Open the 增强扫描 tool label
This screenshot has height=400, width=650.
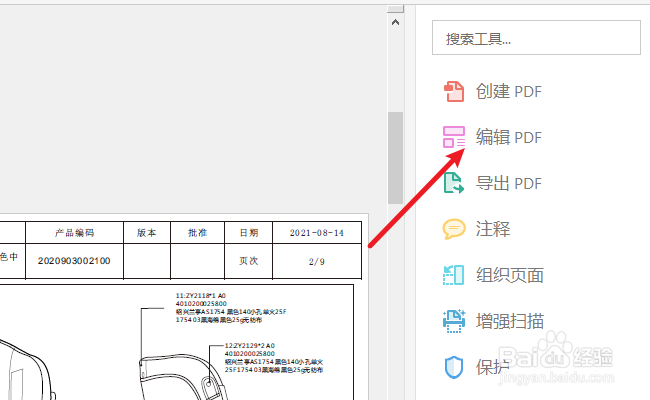tap(510, 321)
